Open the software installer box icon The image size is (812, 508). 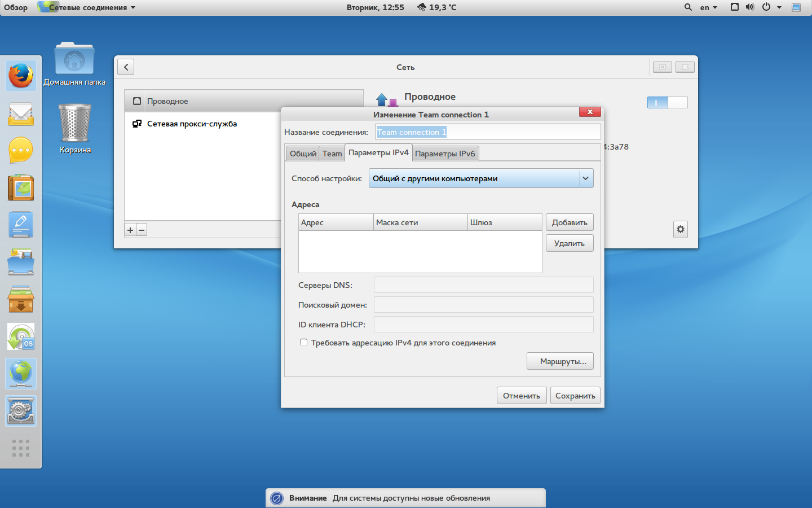coord(21,299)
